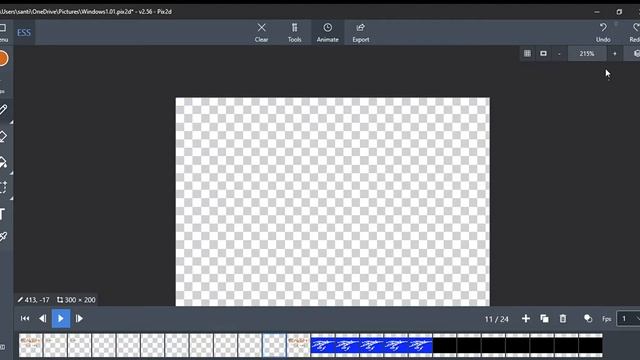Toggle the pixel grid display
Screen dimensions: 640x360
point(527,53)
